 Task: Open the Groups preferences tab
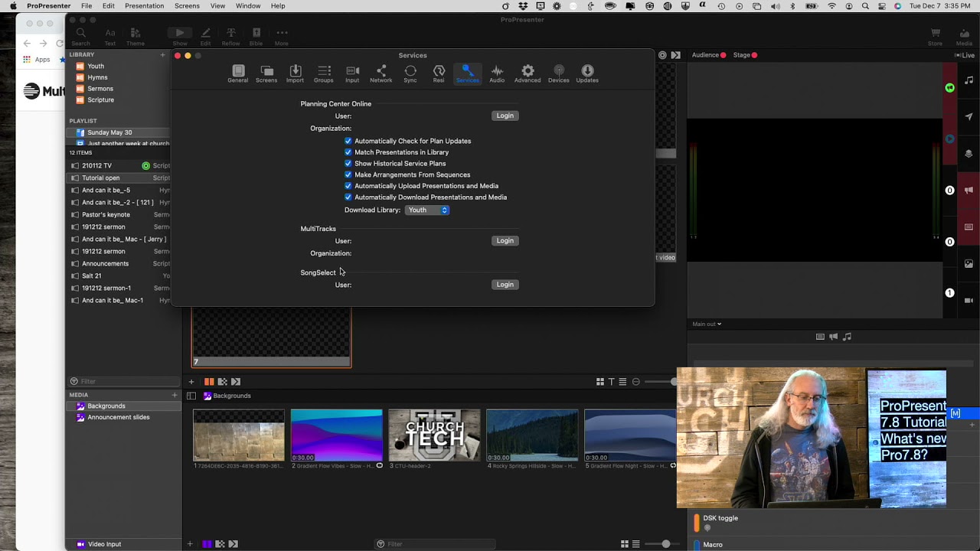click(x=324, y=73)
